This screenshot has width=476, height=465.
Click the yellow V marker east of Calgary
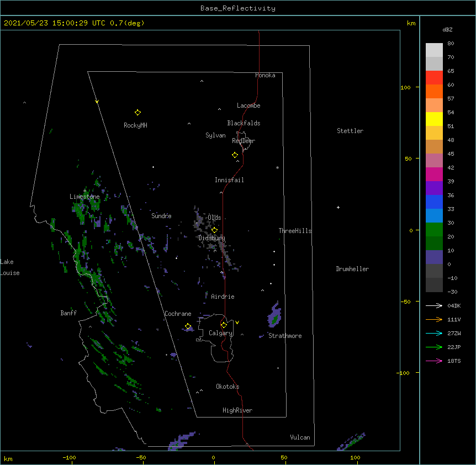click(237, 323)
